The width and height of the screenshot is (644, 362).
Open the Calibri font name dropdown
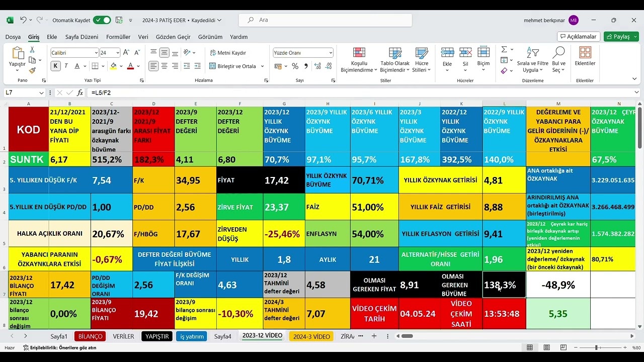click(96, 53)
